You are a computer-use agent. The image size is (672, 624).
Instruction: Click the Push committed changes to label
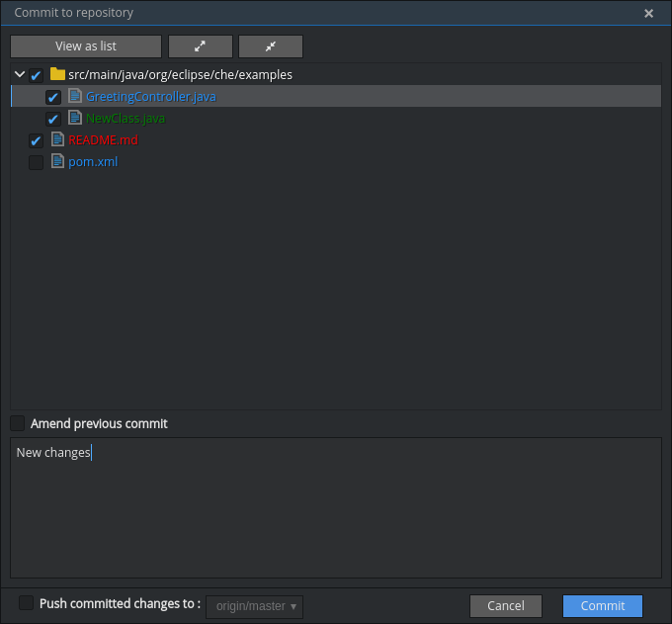[120, 603]
